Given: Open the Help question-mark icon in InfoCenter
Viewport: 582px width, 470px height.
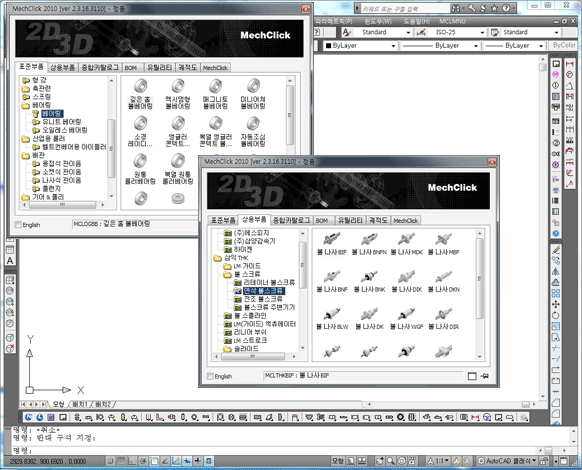Looking at the screenshot, I should [506, 8].
